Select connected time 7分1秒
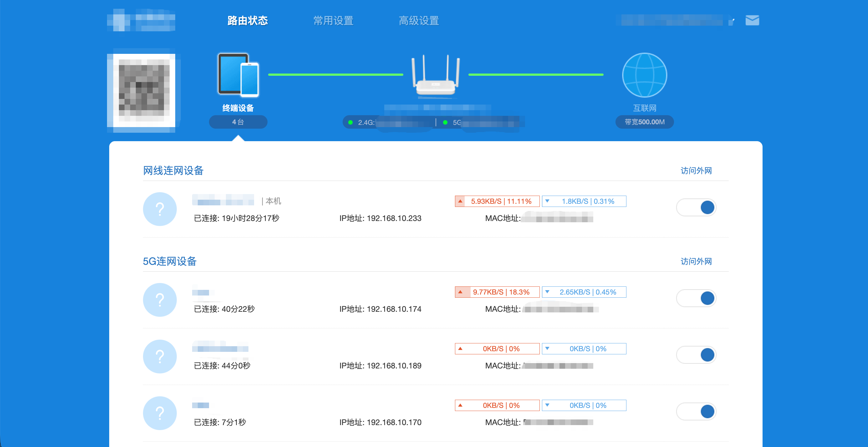 (x=233, y=422)
